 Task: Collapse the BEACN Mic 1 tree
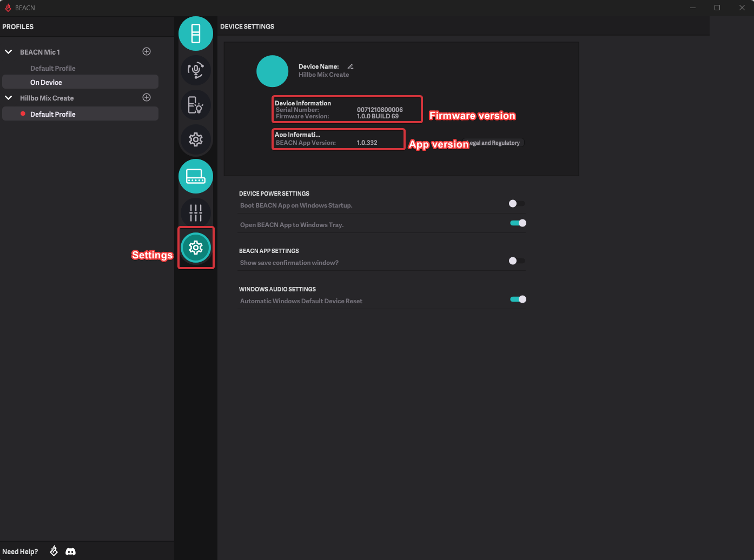9,52
